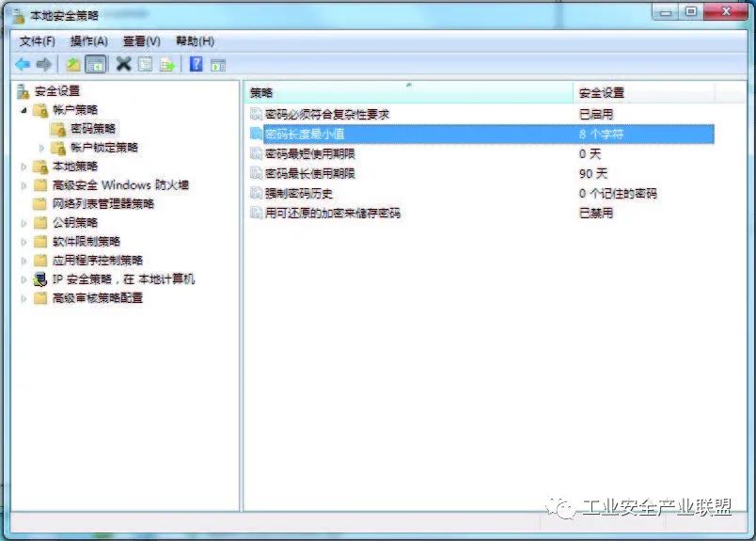
Task: Click the Up one level folder icon
Action: pos(72,64)
